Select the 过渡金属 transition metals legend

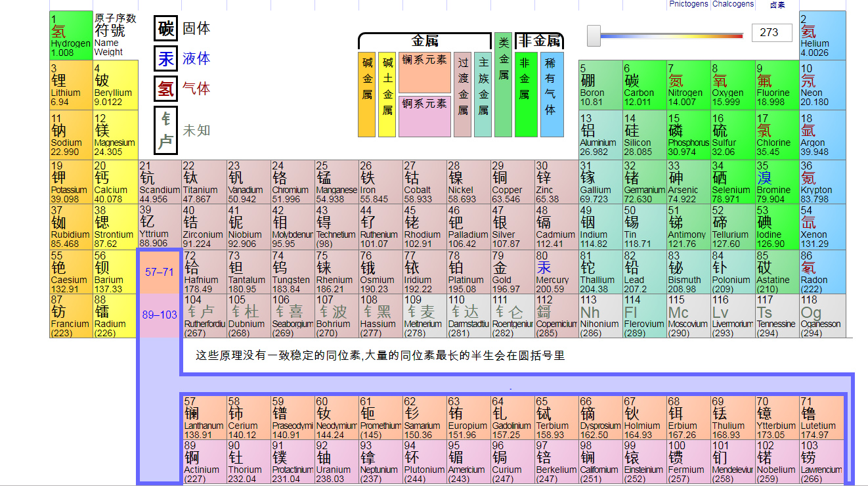pyautogui.click(x=463, y=95)
